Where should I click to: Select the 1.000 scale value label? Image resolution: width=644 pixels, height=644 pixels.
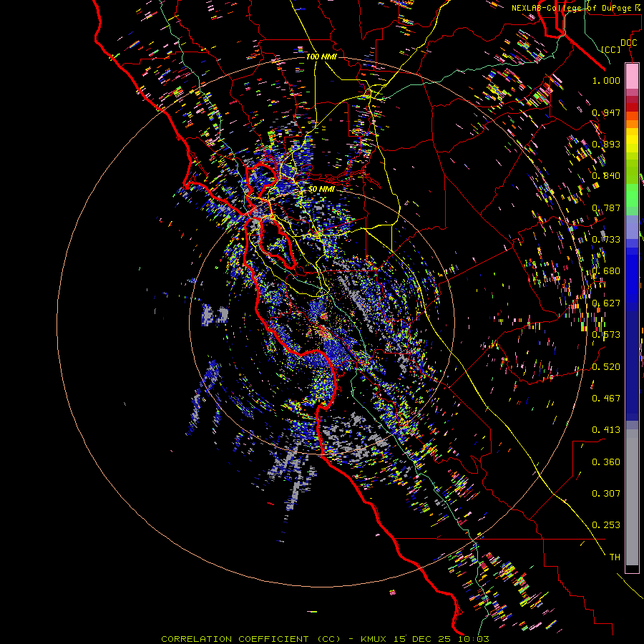606,80
